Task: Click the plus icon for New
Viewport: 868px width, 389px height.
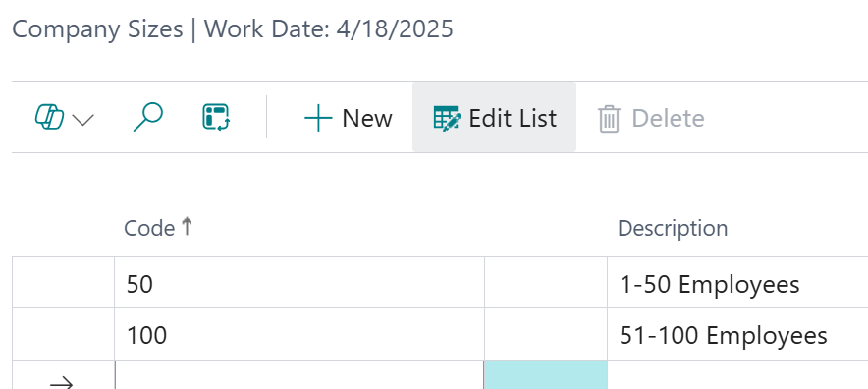Action: point(318,119)
